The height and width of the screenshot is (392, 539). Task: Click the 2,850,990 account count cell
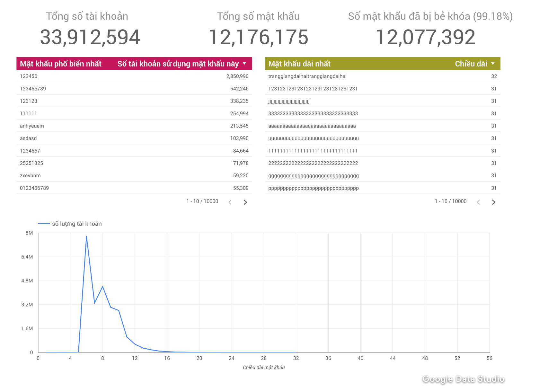click(237, 76)
